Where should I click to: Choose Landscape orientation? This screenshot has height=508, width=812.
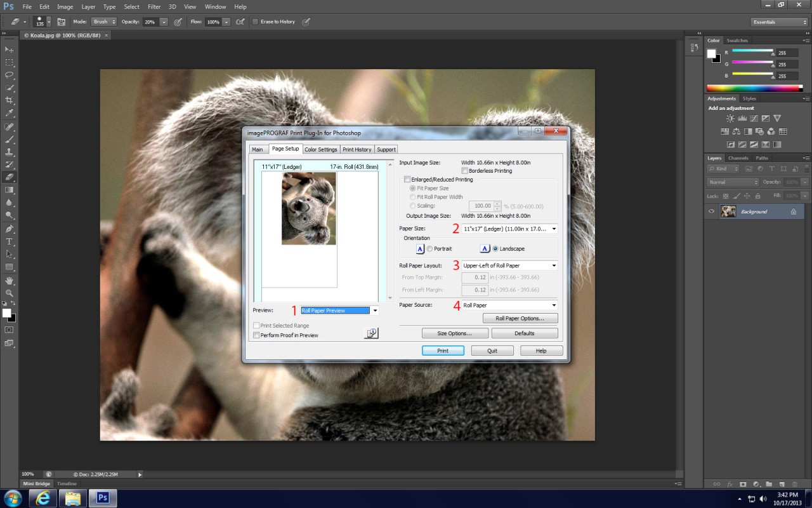pos(495,249)
